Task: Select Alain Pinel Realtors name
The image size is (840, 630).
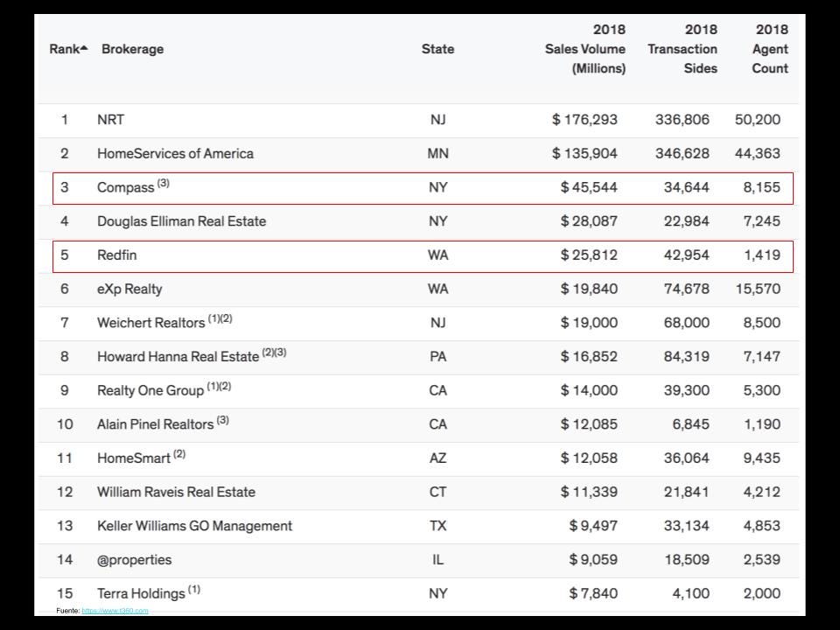Action: click(x=156, y=424)
